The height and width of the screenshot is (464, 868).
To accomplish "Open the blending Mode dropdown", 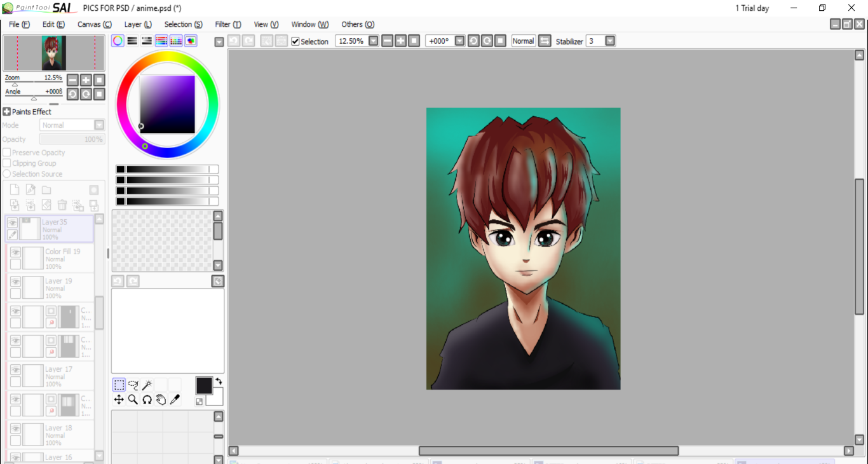I will [99, 125].
